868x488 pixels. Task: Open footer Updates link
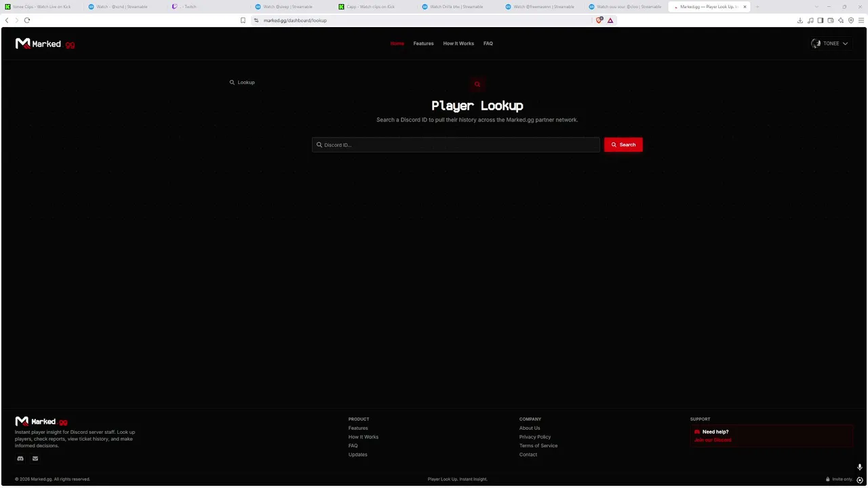[357, 454]
